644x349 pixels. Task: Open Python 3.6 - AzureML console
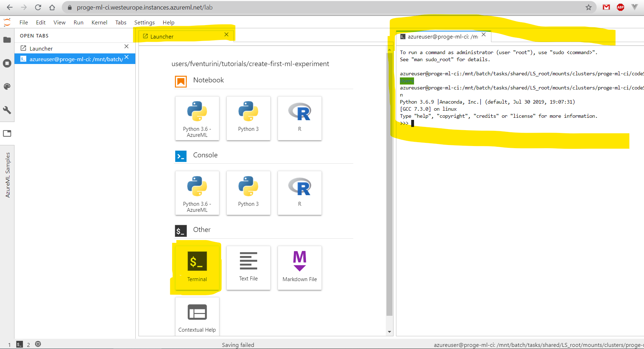197,193
